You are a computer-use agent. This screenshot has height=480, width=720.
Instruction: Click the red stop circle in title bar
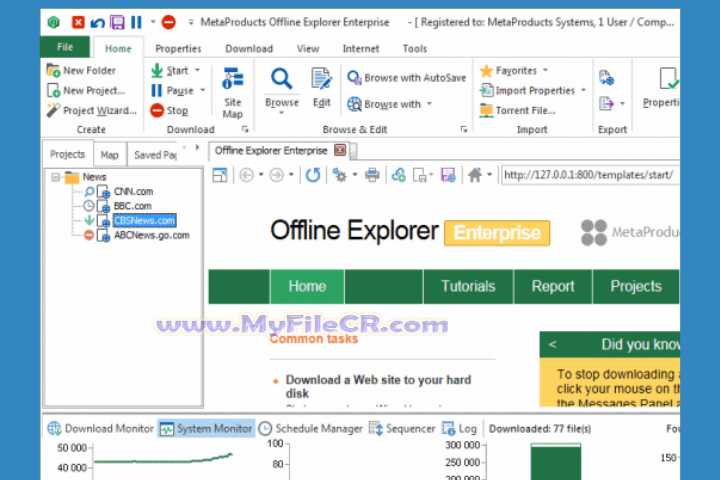click(x=169, y=22)
